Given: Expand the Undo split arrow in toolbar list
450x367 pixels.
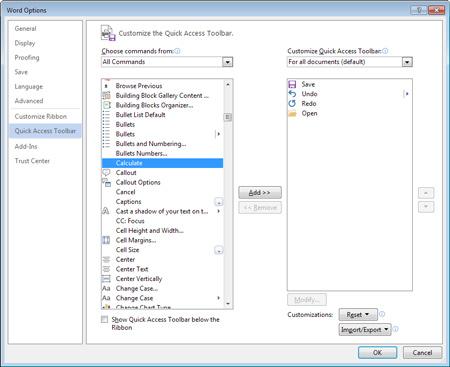Looking at the screenshot, I should tap(406, 94).
